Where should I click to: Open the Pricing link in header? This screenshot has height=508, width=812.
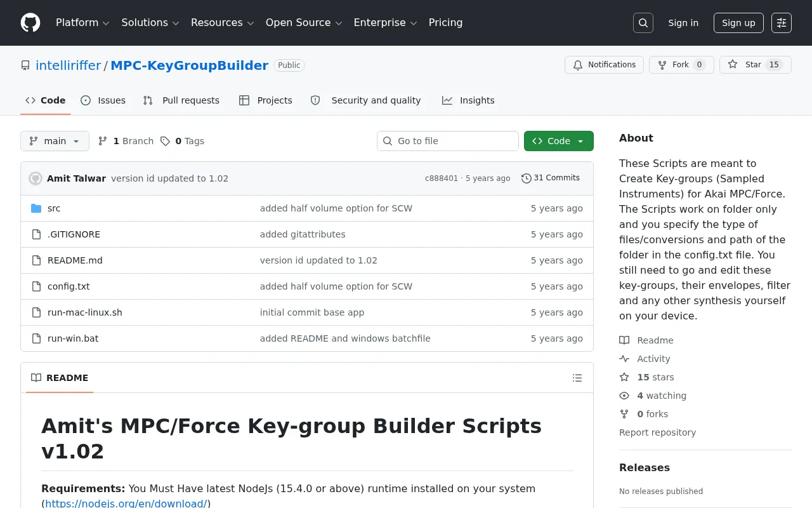[x=445, y=23]
